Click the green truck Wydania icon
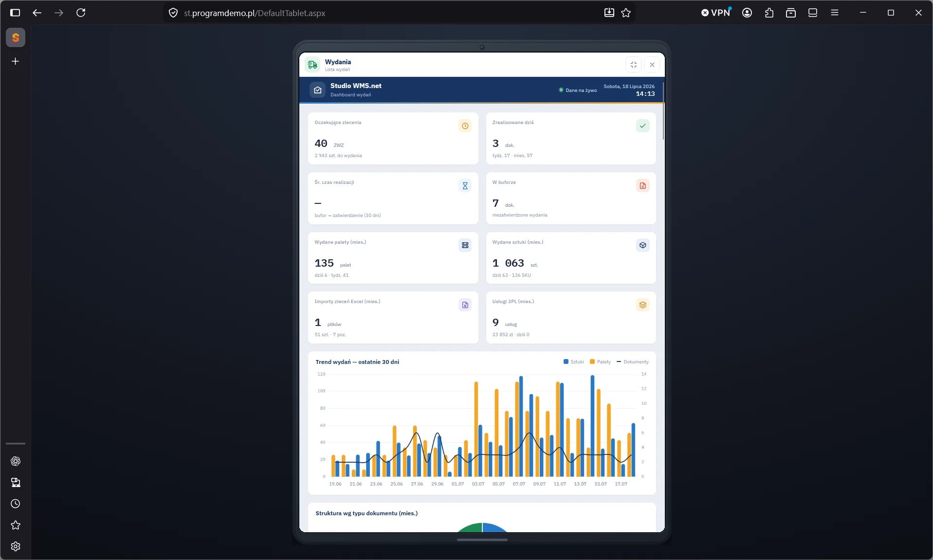 tap(312, 65)
